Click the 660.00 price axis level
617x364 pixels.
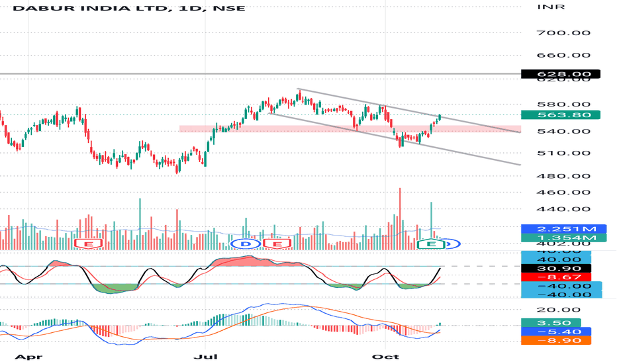click(564, 55)
